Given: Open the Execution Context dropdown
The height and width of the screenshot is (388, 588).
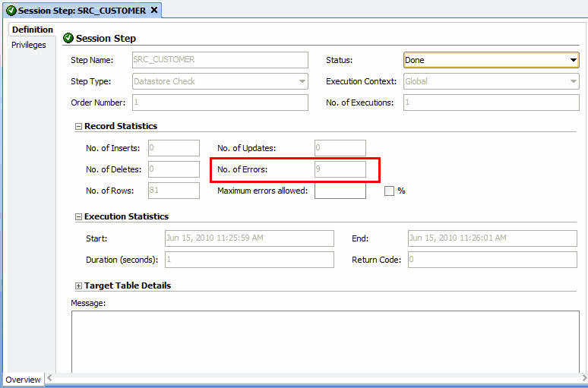Looking at the screenshot, I should [492, 81].
